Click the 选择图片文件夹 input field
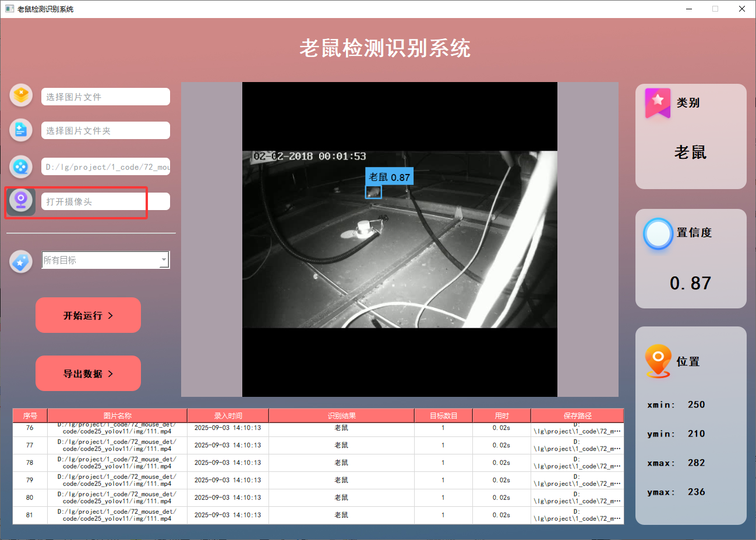This screenshot has width=756, height=540. [x=105, y=130]
